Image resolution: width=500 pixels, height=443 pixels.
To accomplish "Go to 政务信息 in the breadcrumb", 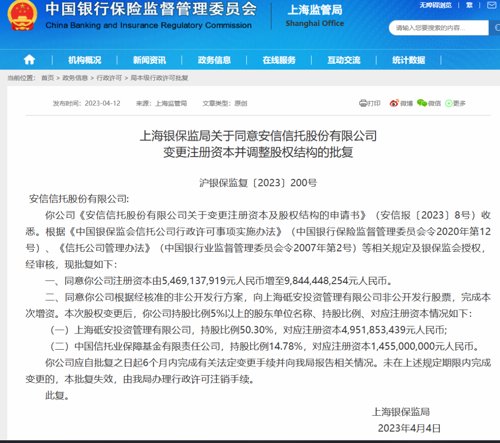I will 75,78.
